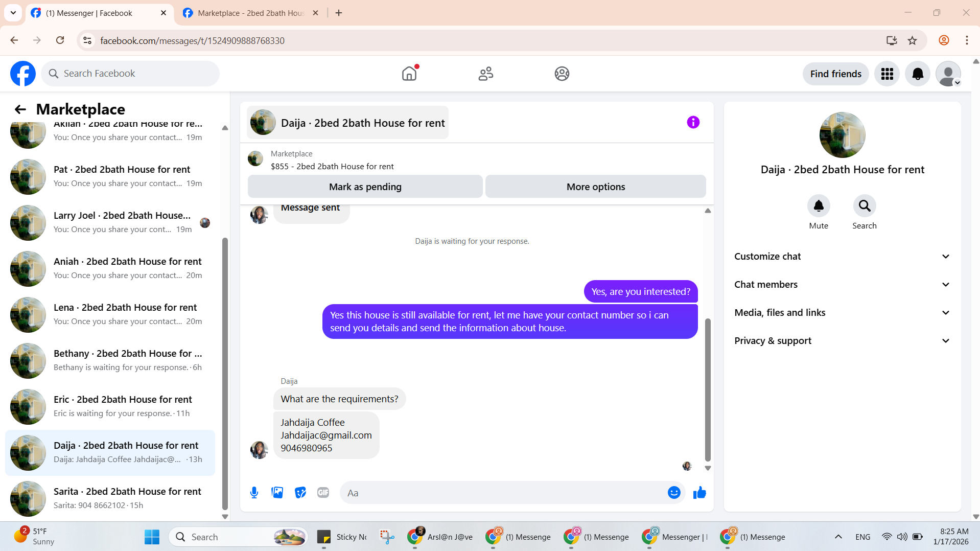The image size is (980, 551).
Task: Click the taskbar Search box
Action: (238, 537)
